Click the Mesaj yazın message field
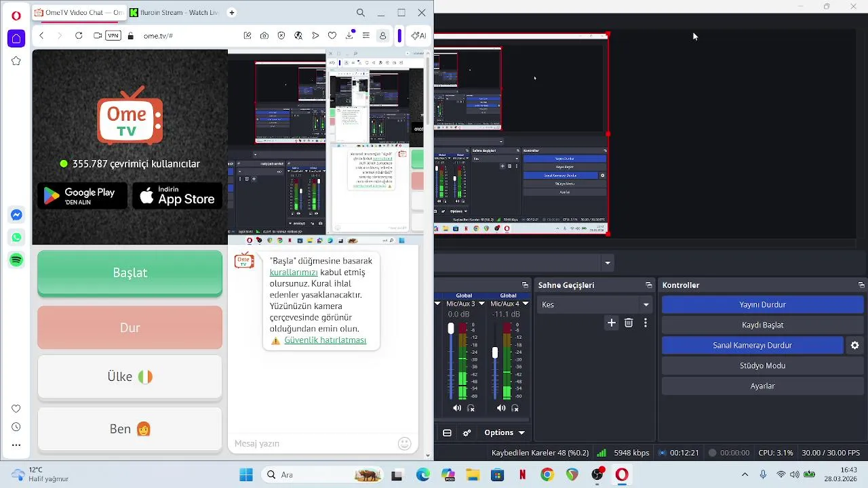The image size is (868, 488). click(x=312, y=443)
